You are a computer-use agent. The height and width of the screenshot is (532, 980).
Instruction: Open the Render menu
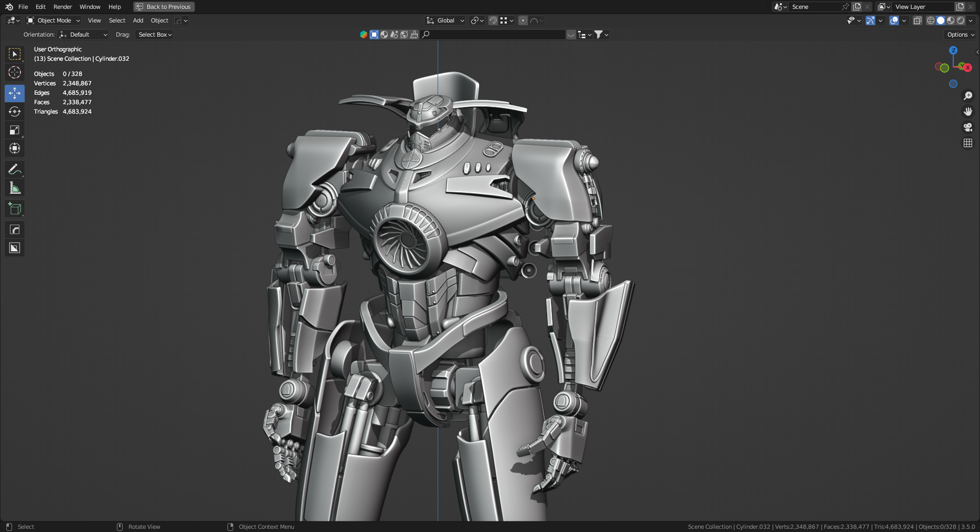pyautogui.click(x=62, y=7)
